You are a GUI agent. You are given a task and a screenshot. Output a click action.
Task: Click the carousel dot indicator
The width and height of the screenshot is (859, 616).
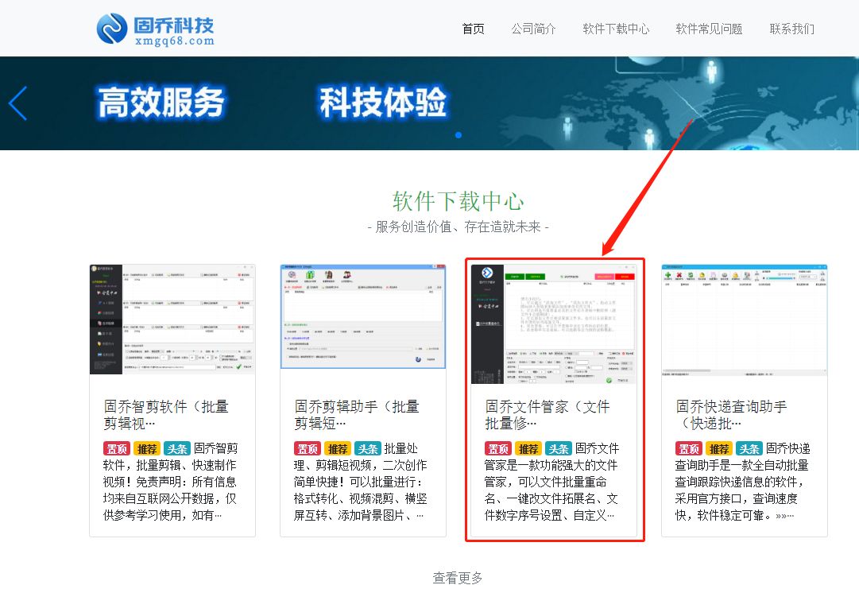click(x=458, y=136)
